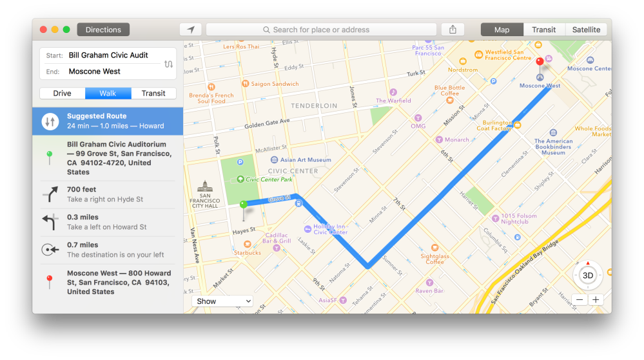Click the current location arrow icon
The image size is (644, 360).
coord(191,30)
